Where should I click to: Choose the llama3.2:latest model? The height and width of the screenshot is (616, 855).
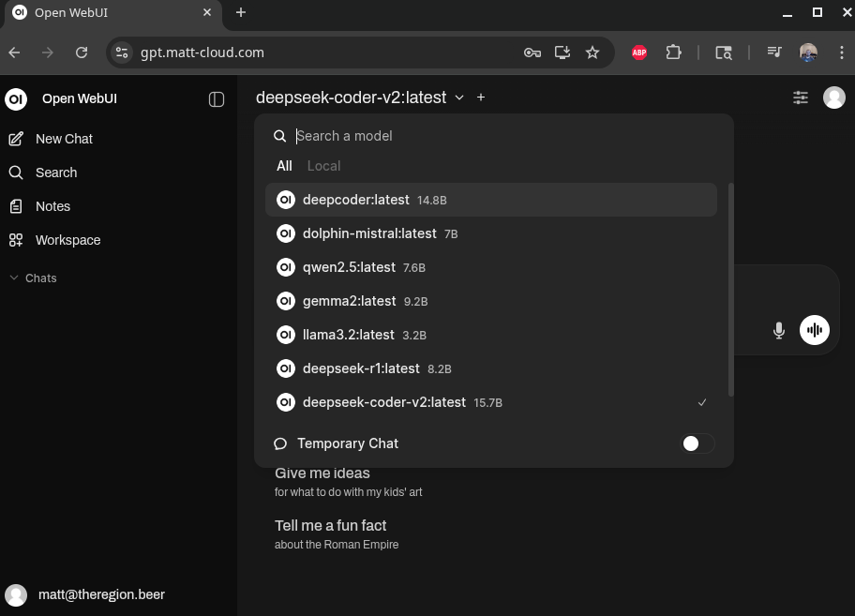coord(349,335)
